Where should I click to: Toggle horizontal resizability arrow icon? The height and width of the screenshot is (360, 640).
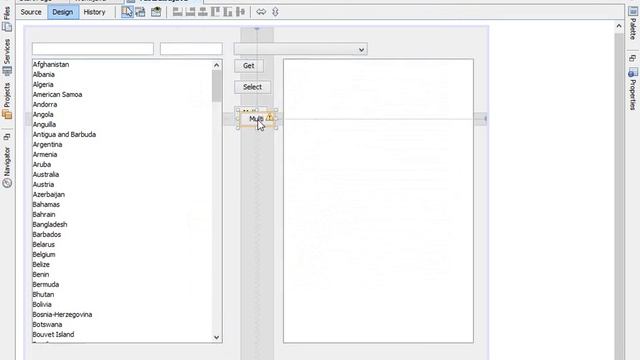coord(261,12)
